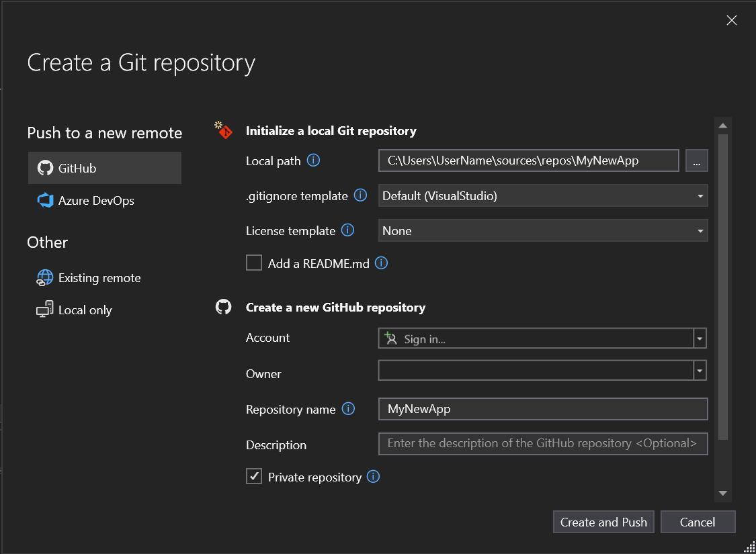This screenshot has width=756, height=554.
Task: Click the Repository name info icon
Action: [x=349, y=409]
